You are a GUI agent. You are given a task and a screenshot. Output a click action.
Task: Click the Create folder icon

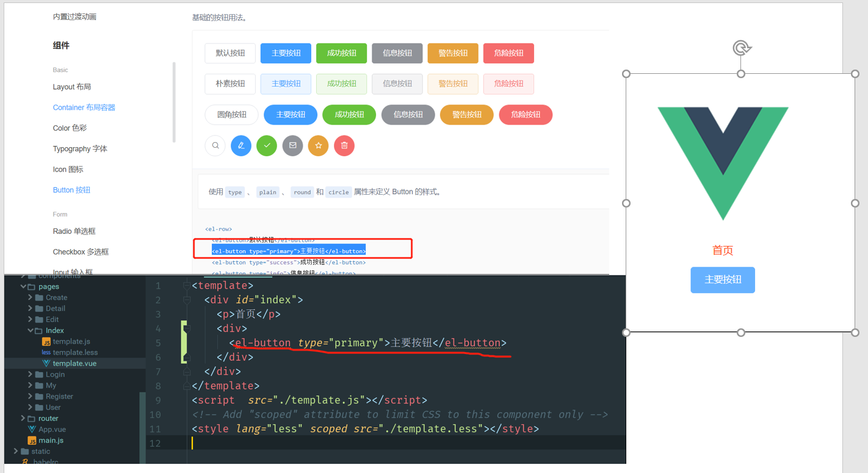tap(40, 298)
